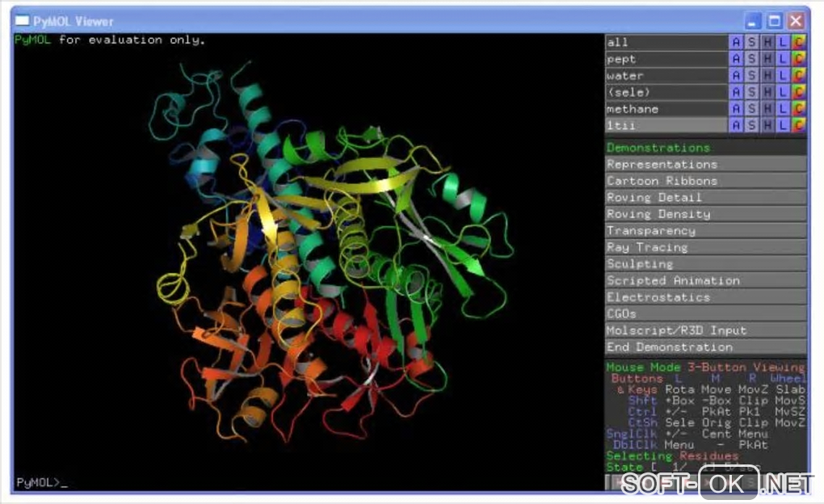Focus the PyMOL> command prompt
Image resolution: width=824 pixels, height=504 pixels.
click(42, 482)
